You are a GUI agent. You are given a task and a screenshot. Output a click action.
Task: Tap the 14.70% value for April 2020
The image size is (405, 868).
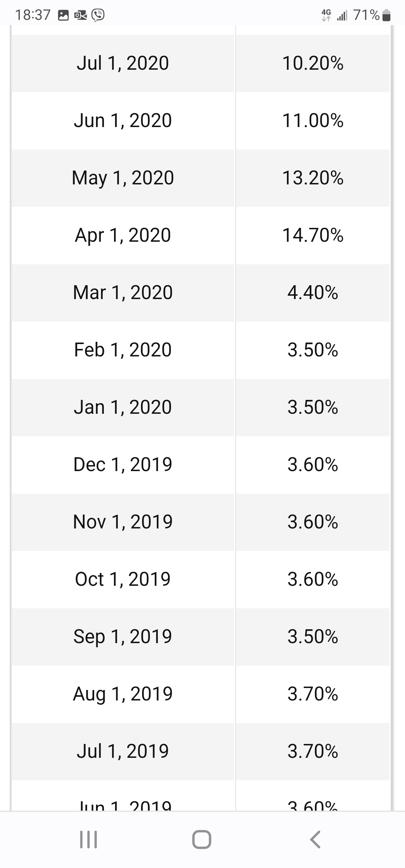[x=313, y=235]
